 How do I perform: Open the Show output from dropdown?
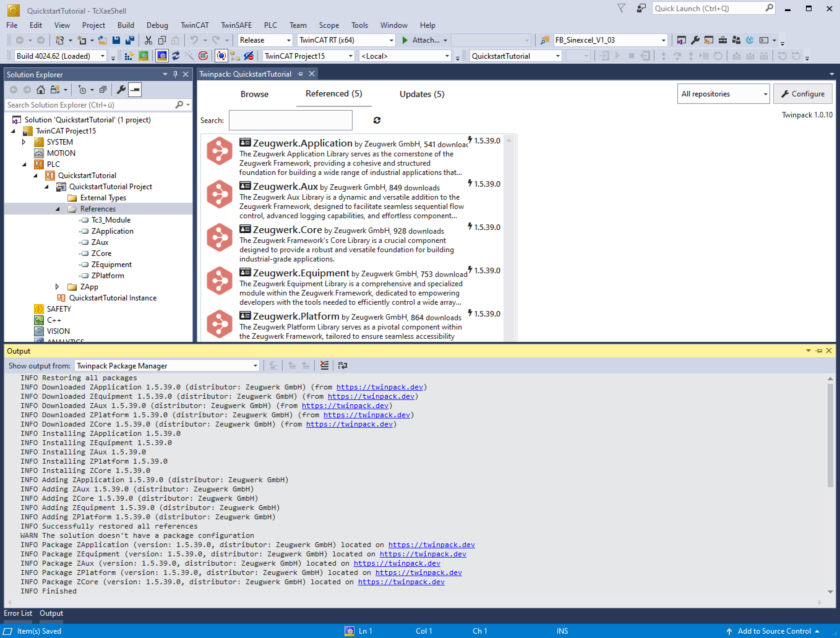167,366
